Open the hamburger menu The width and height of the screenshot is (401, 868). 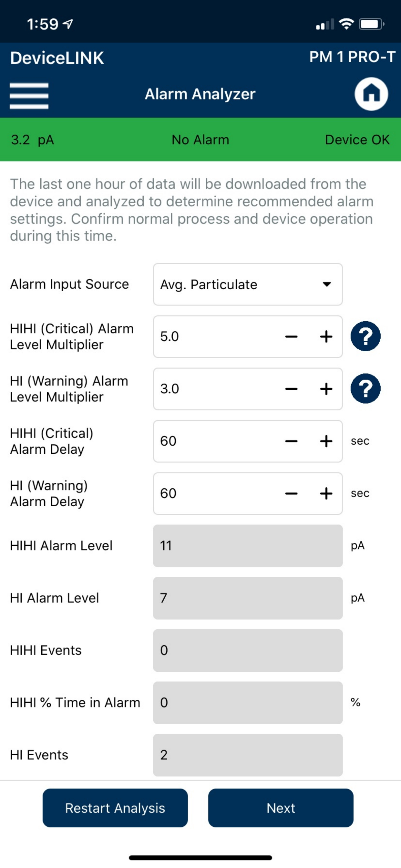click(x=29, y=96)
